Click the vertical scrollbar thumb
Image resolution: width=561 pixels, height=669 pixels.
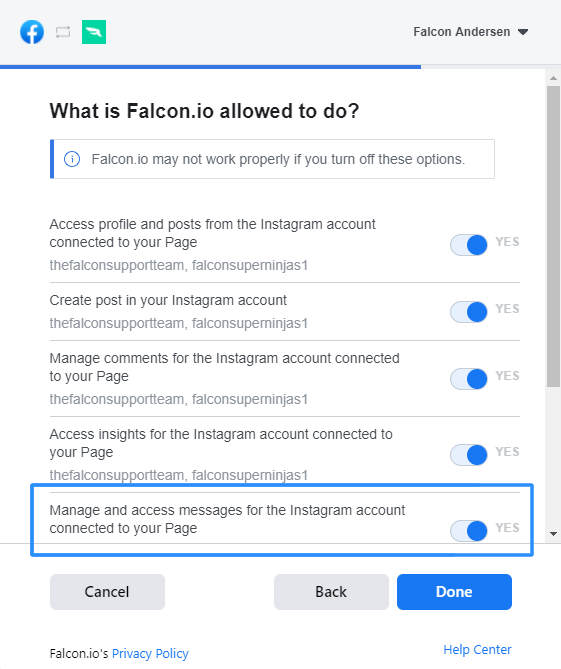(553, 236)
